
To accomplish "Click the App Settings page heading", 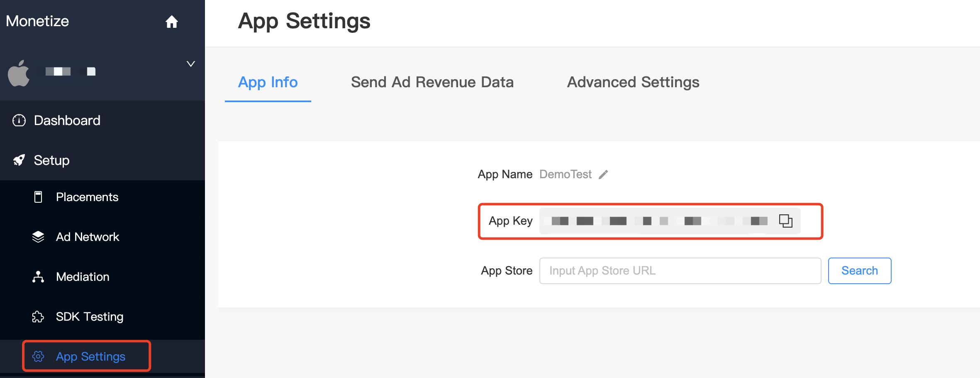I will 304,21.
